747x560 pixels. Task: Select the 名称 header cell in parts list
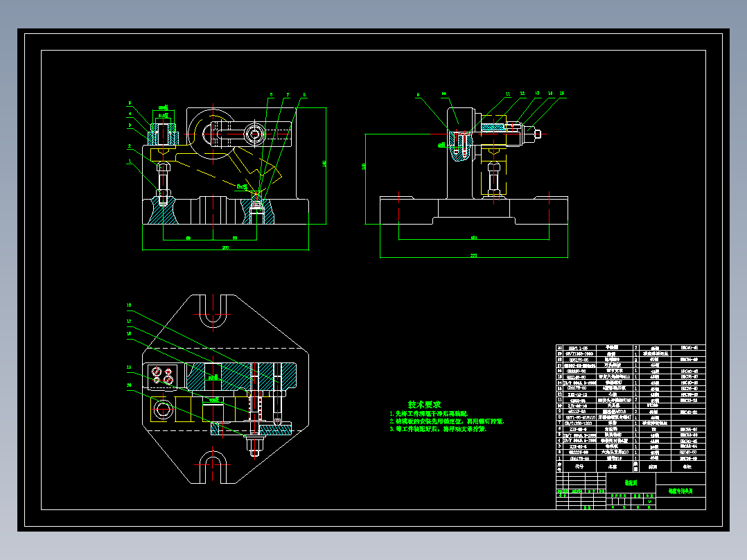(614, 466)
